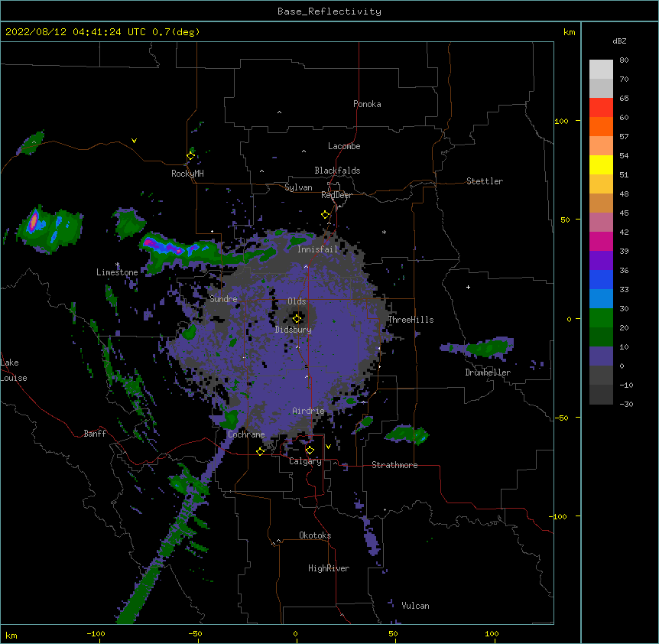Viewport: 659px width, 644px height.
Task: Click the Base_Reflectivity title
Action: (x=329, y=11)
